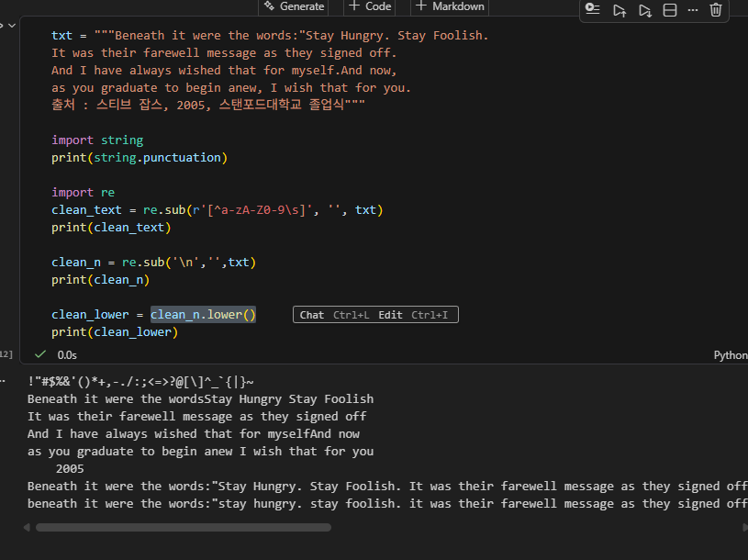Execute cells above icon
Screen dimensions: 748x560
620,10
